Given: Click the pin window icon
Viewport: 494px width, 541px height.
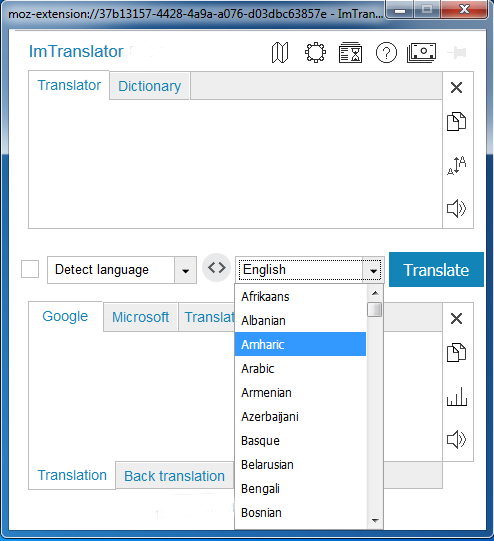Looking at the screenshot, I should [x=457, y=52].
